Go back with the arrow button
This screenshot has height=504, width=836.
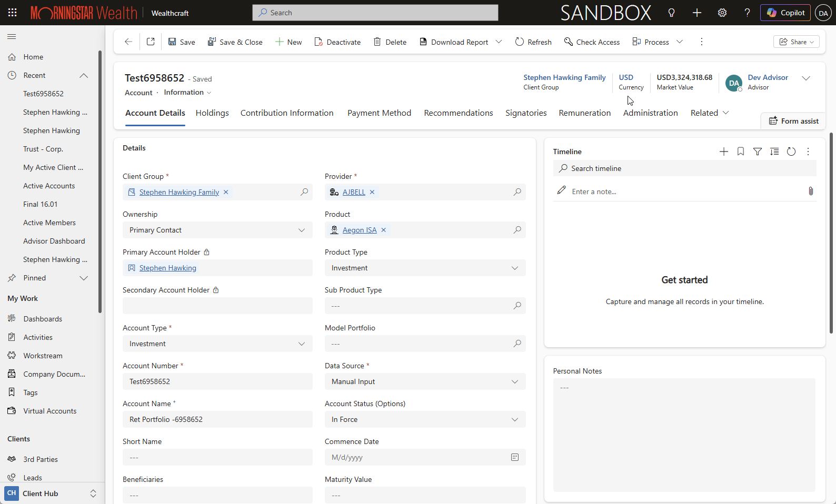pos(128,42)
